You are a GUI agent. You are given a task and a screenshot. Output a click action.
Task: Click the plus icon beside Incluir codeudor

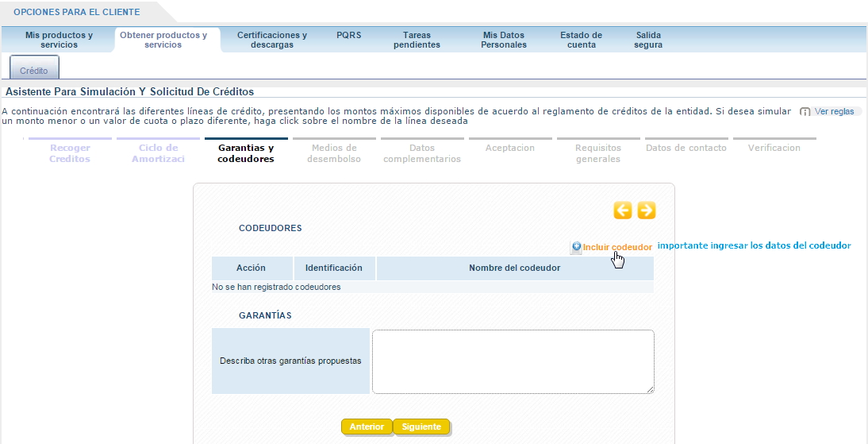pyautogui.click(x=576, y=247)
